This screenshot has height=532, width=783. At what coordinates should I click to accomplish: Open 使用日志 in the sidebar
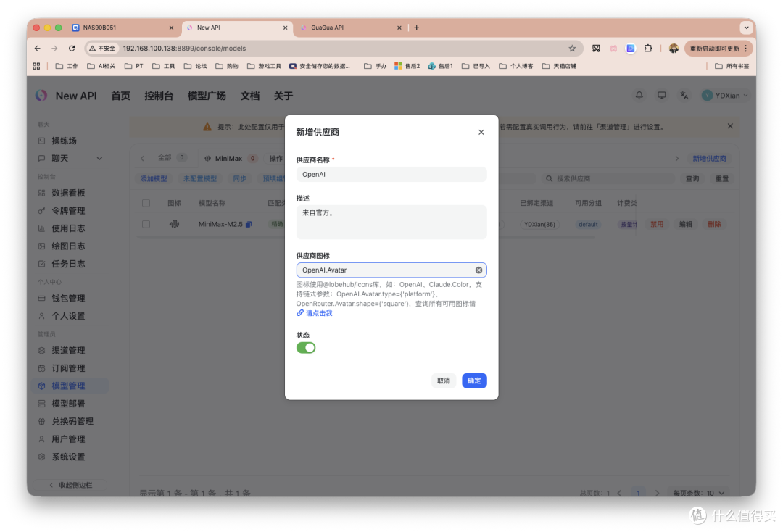68,228
